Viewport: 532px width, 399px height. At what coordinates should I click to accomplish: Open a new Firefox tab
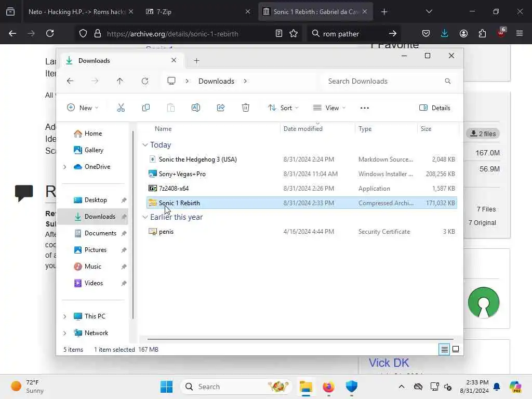tap(384, 11)
